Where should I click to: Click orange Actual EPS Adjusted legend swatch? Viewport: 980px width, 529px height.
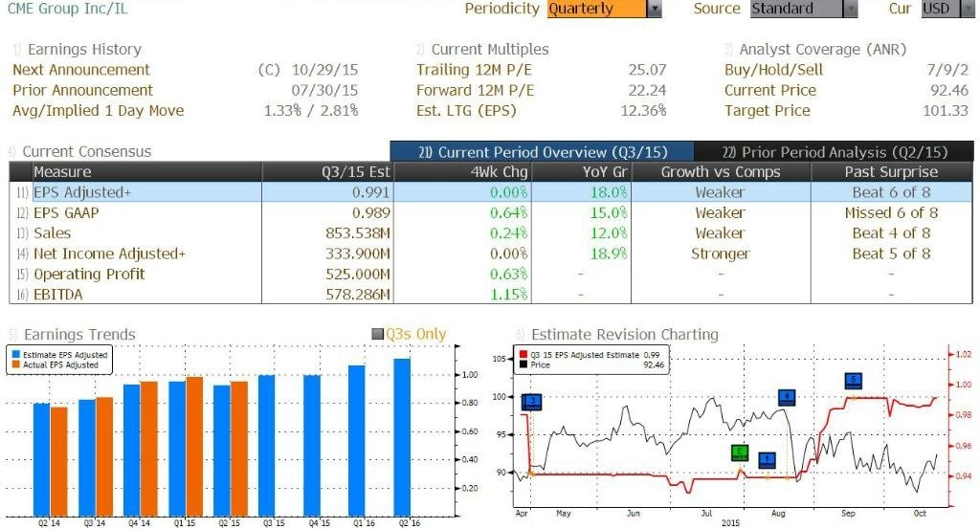coord(15,364)
